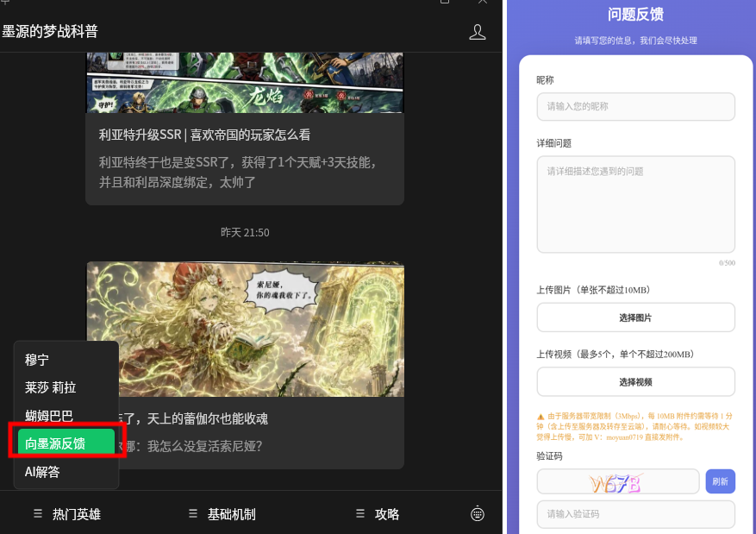Click the 刷新 captcha button
Viewport: 756px width, 534px height.
(720, 481)
